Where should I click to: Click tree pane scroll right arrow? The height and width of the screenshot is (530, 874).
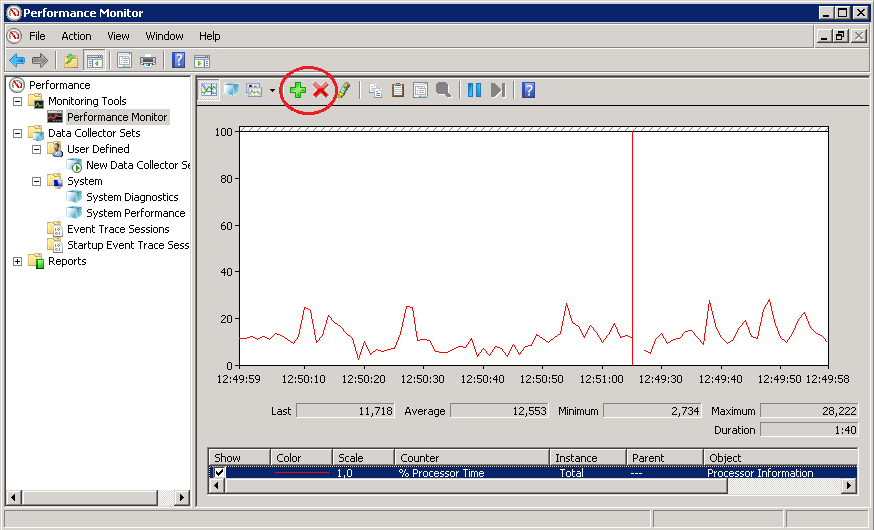tap(181, 497)
